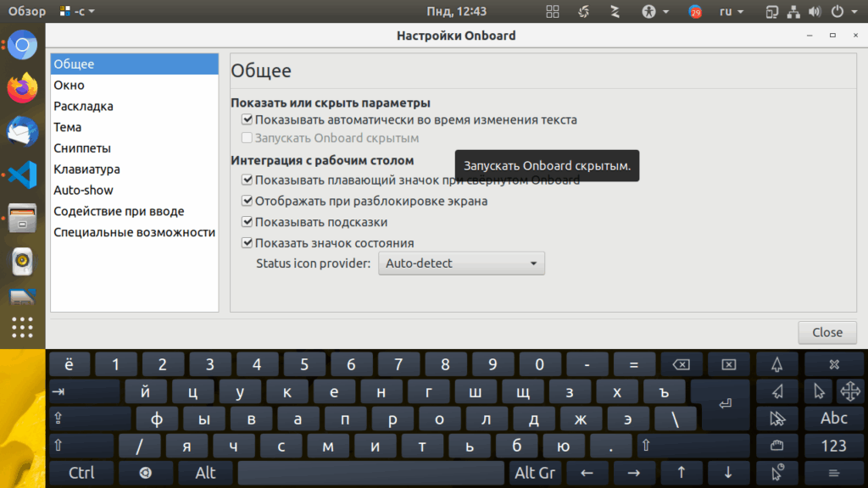
Task: Open the power system menu
Action: [x=843, y=11]
